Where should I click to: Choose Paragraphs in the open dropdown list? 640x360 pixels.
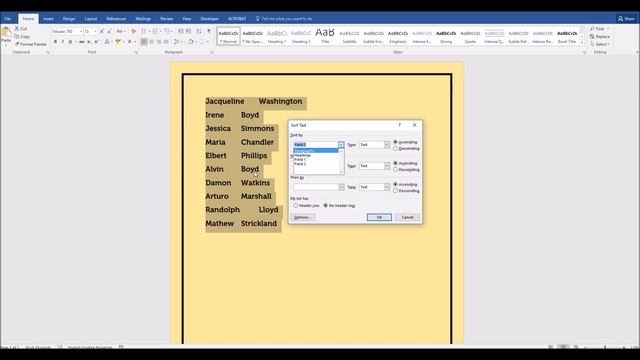(316, 151)
